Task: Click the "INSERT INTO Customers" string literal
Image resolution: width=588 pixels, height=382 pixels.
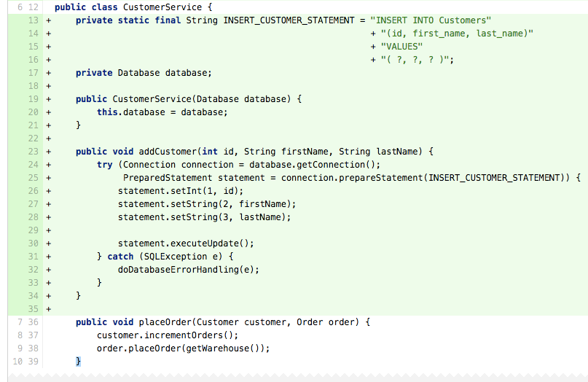Action: [431, 20]
